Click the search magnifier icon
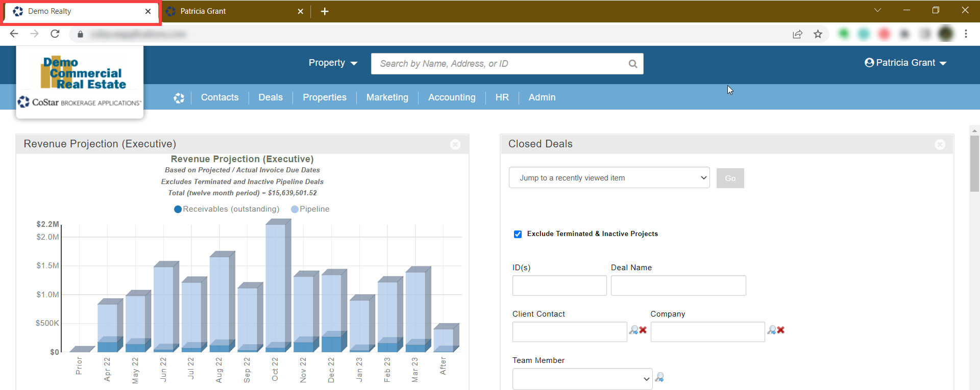The image size is (980, 390). click(x=632, y=64)
